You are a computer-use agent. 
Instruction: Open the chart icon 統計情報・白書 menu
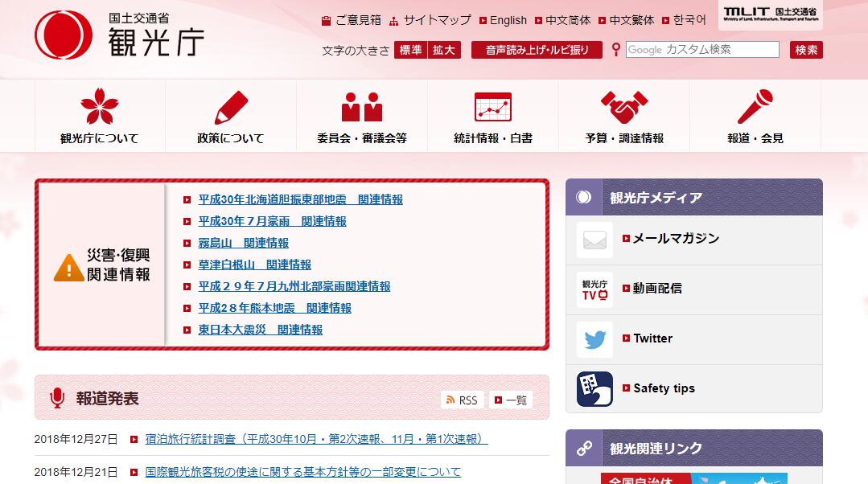[493, 116]
